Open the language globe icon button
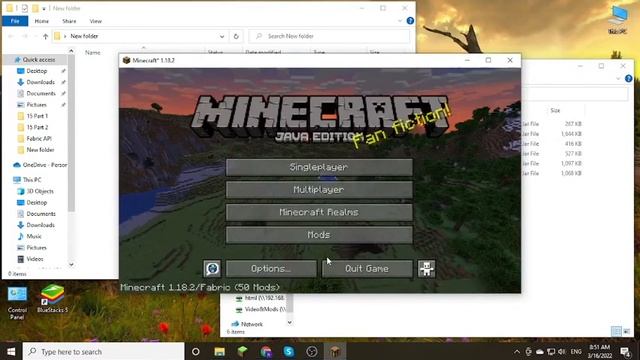This screenshot has height=360, width=640. [x=212, y=269]
